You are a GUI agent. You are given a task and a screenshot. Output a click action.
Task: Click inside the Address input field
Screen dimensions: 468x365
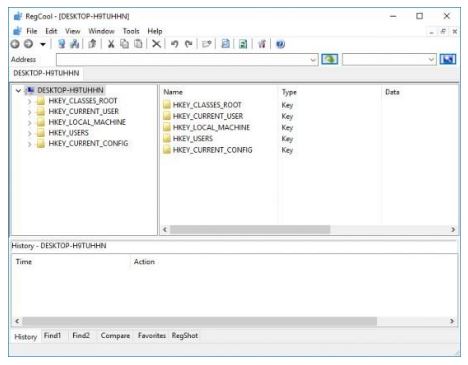pos(183,60)
